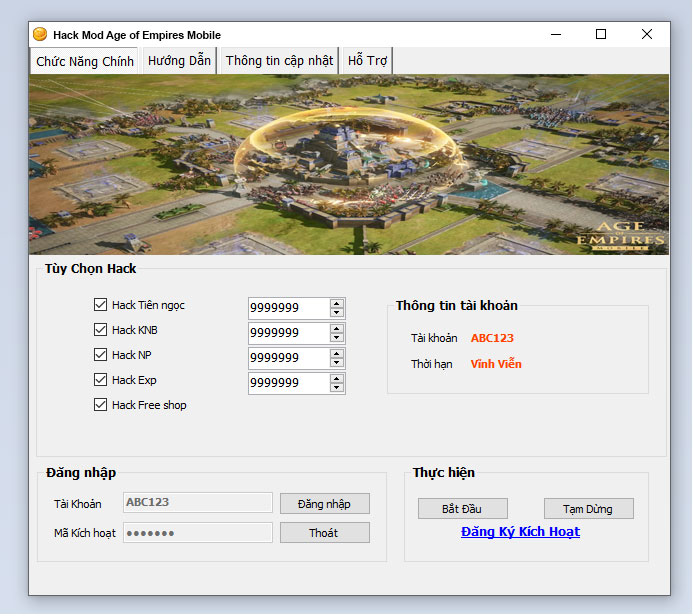Click the Thoát button
The height and width of the screenshot is (616, 693).
coord(324,533)
